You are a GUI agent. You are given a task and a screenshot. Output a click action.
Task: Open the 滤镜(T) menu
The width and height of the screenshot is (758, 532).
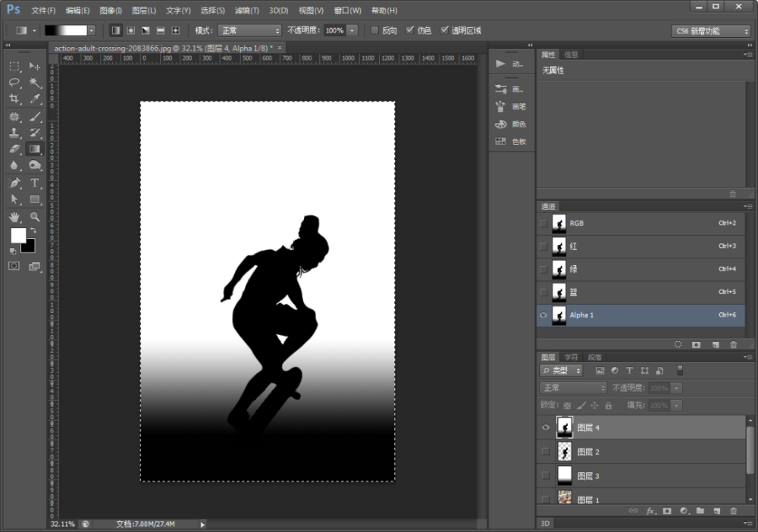click(x=246, y=11)
